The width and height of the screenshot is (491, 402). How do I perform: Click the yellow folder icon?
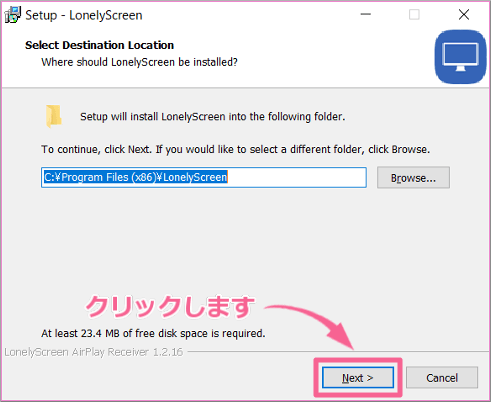[x=54, y=116]
